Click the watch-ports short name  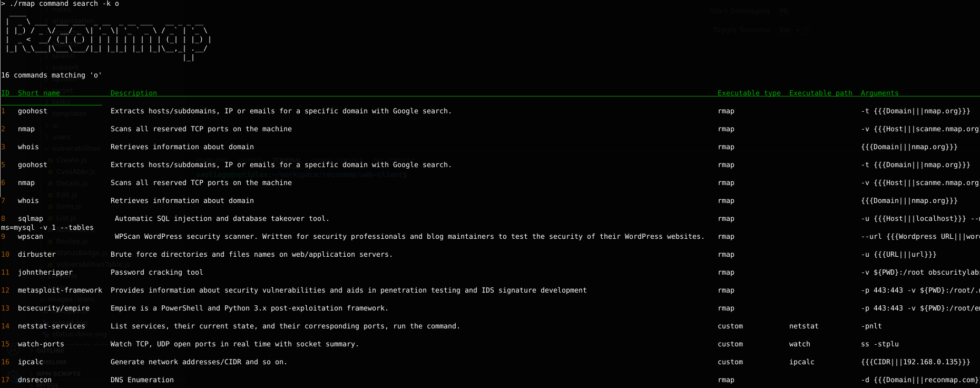tap(41, 344)
